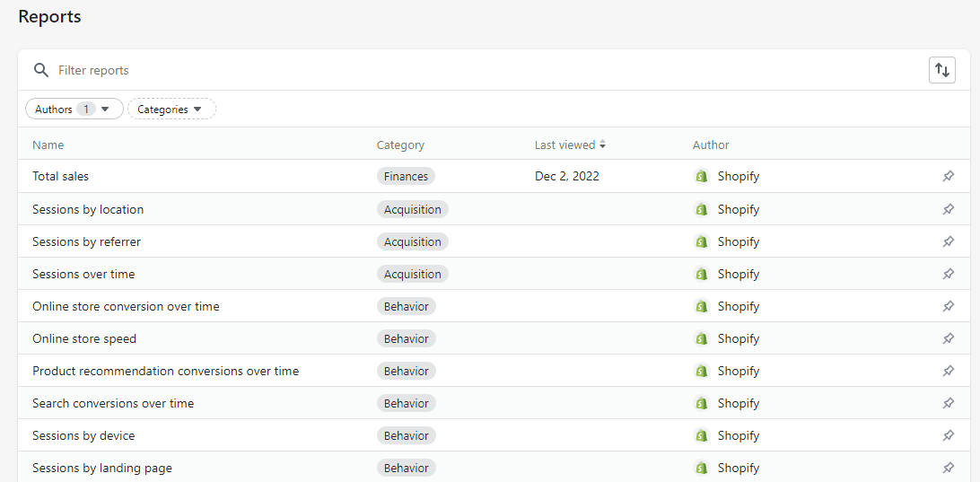Open the Sessions by location report
980x482 pixels.
[88, 209]
